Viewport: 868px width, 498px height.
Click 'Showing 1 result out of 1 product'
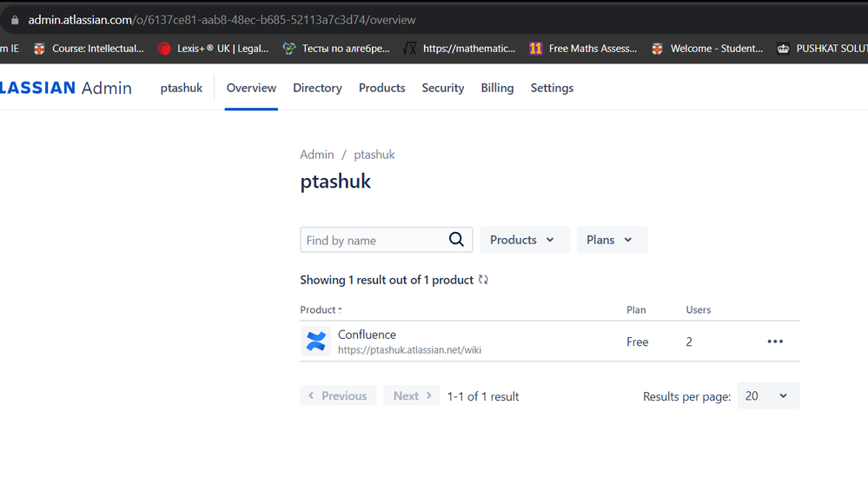(387, 280)
